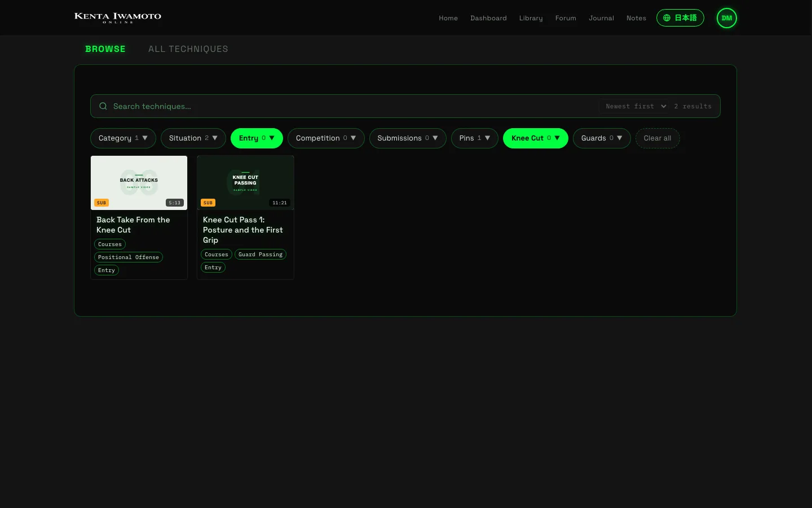Open 'Knee Cut Pass 1: Posture' title
This screenshot has height=508, width=812.
click(x=243, y=230)
